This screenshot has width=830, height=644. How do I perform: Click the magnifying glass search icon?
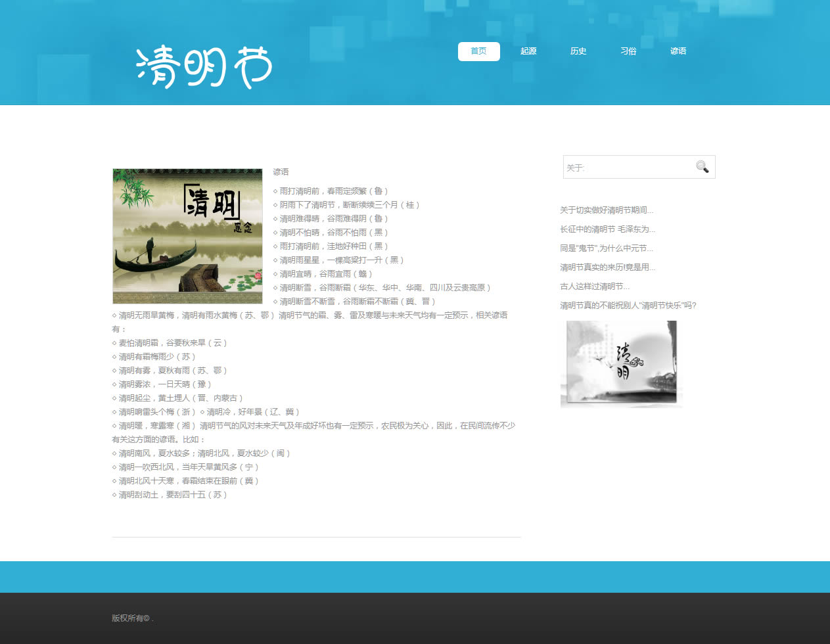[x=702, y=167]
